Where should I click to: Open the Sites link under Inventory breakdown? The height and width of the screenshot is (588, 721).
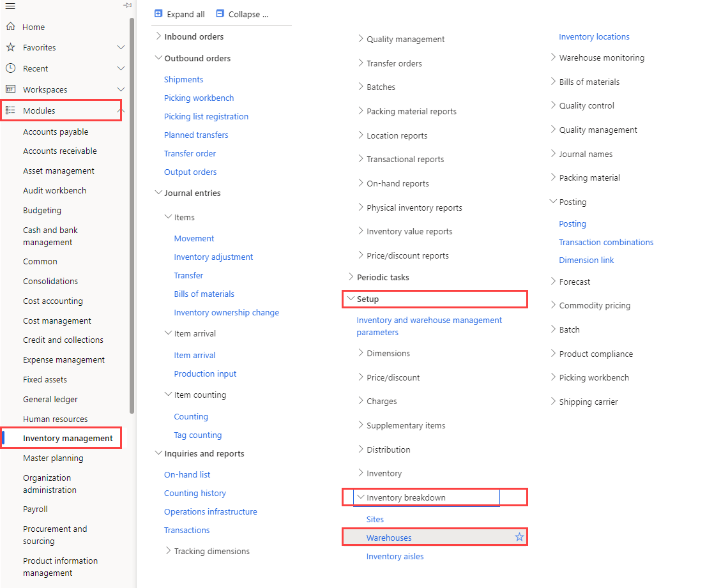point(375,519)
